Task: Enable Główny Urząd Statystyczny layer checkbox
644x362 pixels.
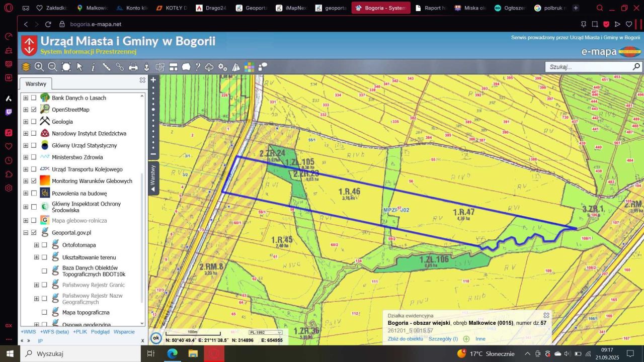Action: (34, 145)
